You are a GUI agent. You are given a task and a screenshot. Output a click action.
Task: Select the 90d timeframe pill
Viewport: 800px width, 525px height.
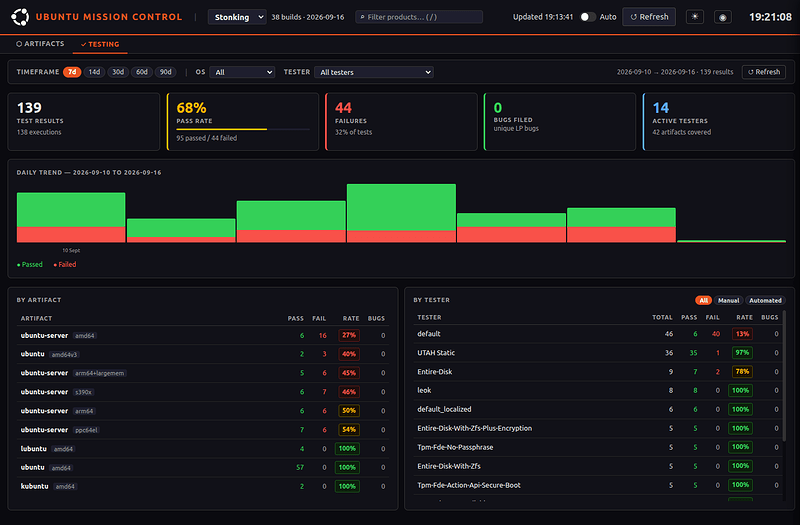[x=166, y=72]
